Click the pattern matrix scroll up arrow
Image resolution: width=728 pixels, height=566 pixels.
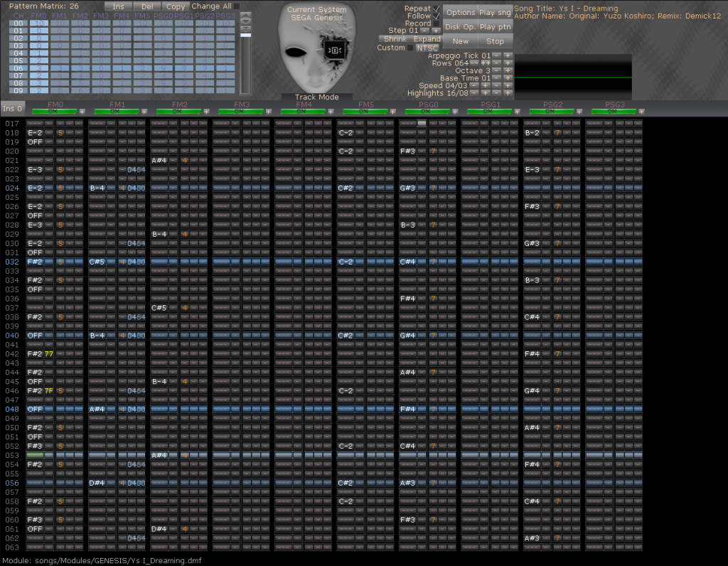[245, 16]
